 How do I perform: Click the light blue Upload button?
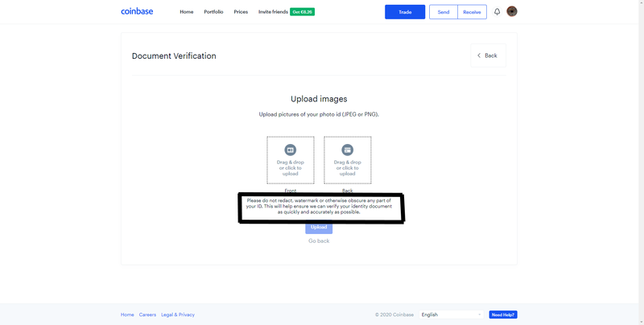(319, 228)
